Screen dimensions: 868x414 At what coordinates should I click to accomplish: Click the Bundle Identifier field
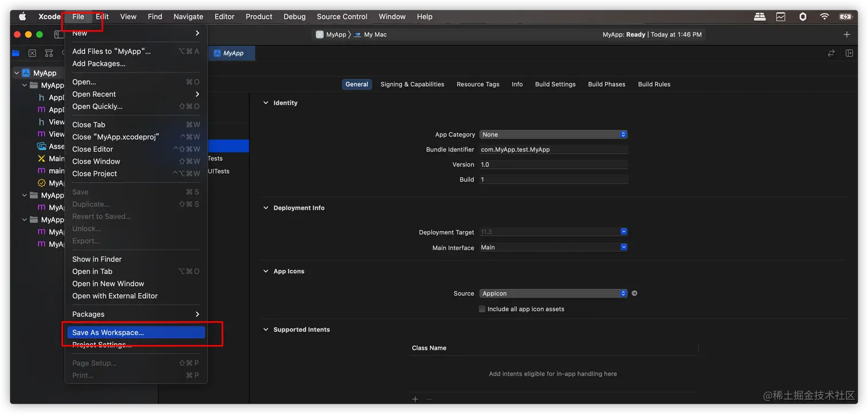553,150
